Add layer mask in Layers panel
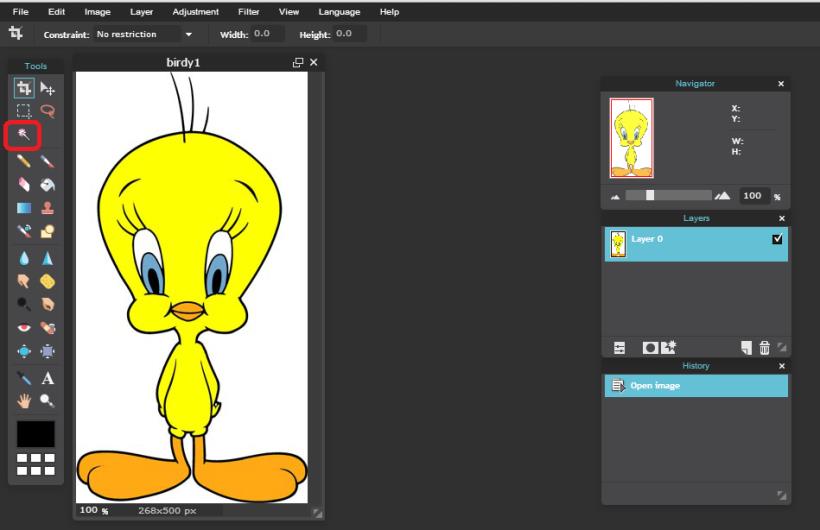Image resolution: width=820 pixels, height=530 pixels. (x=649, y=347)
